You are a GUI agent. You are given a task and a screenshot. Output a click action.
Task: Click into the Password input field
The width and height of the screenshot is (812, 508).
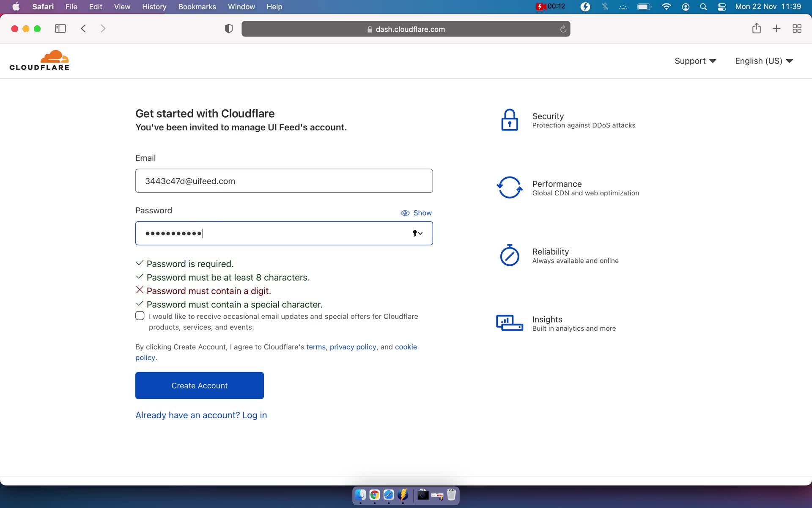click(x=284, y=233)
